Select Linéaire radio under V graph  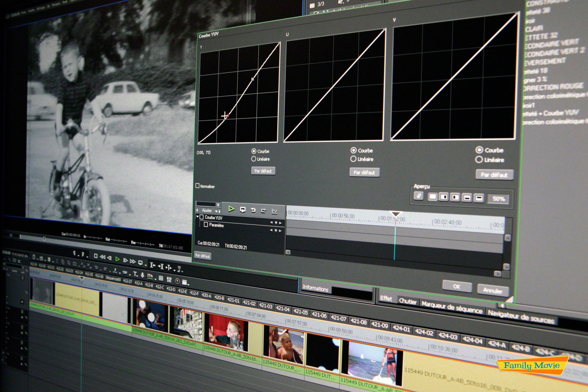coord(479,159)
